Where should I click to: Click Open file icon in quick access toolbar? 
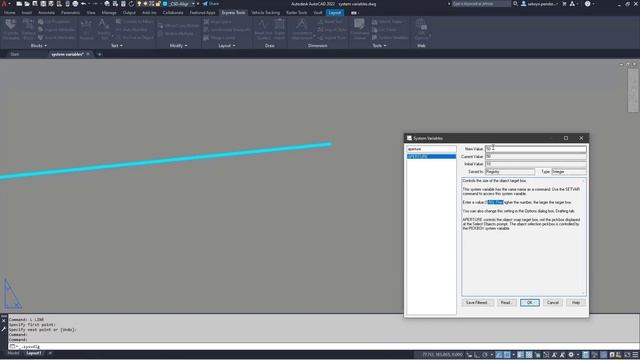click(x=27, y=4)
